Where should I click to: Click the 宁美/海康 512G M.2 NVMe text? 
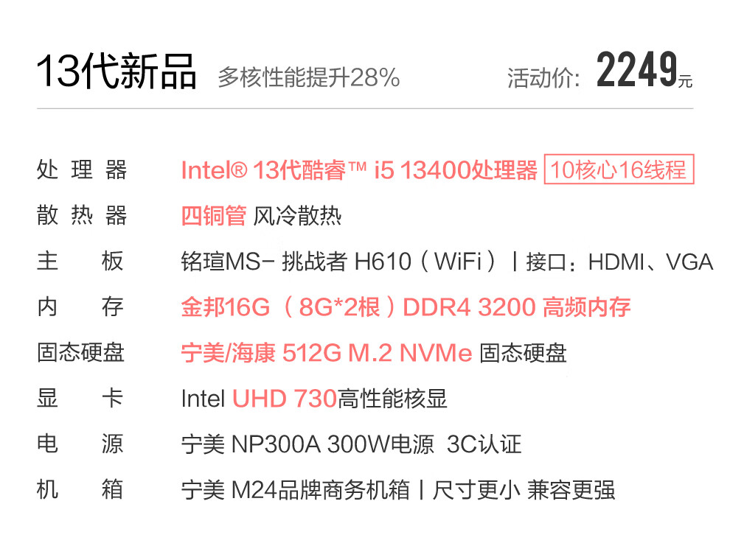coord(327,352)
